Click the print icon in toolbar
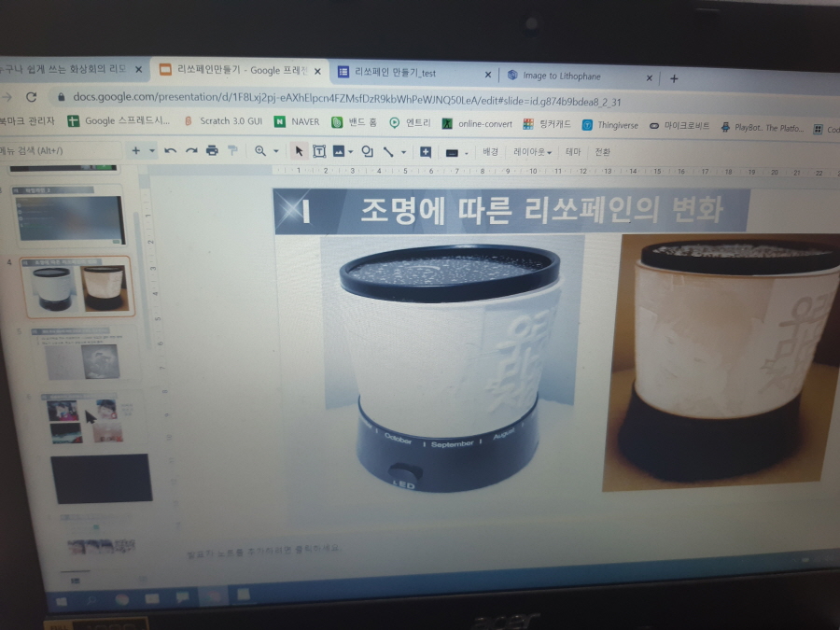 pos(212,150)
